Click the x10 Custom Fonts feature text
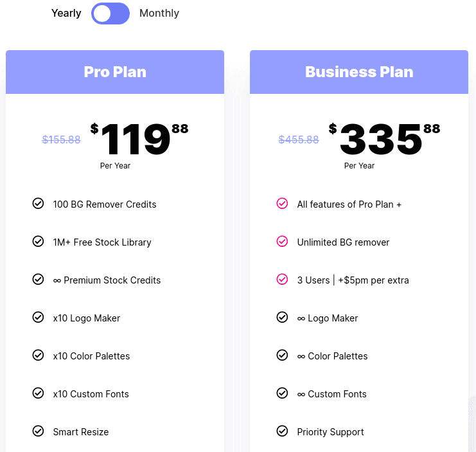This screenshot has height=452, width=476. click(91, 394)
